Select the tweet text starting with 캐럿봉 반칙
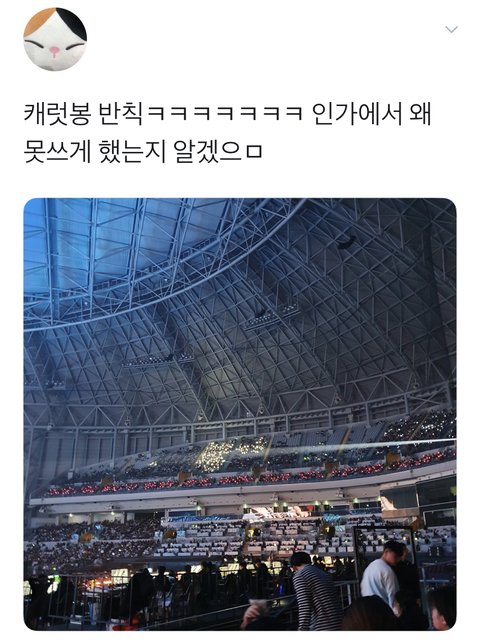 pyautogui.click(x=227, y=132)
